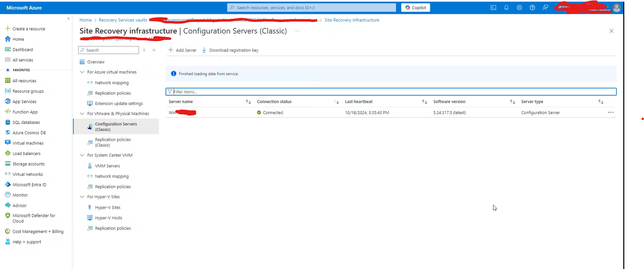The image size is (644, 269).
Task: Open All resources favorite
Action: pyautogui.click(x=20, y=81)
